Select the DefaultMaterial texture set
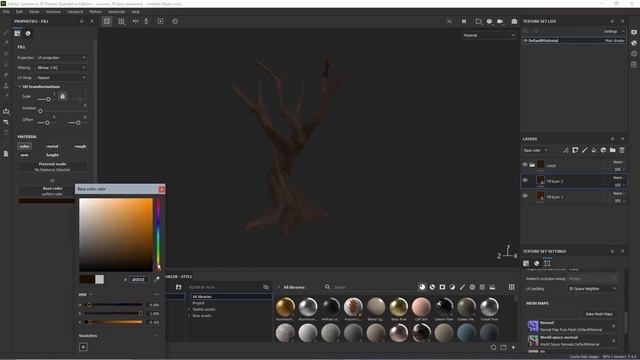 coord(573,40)
